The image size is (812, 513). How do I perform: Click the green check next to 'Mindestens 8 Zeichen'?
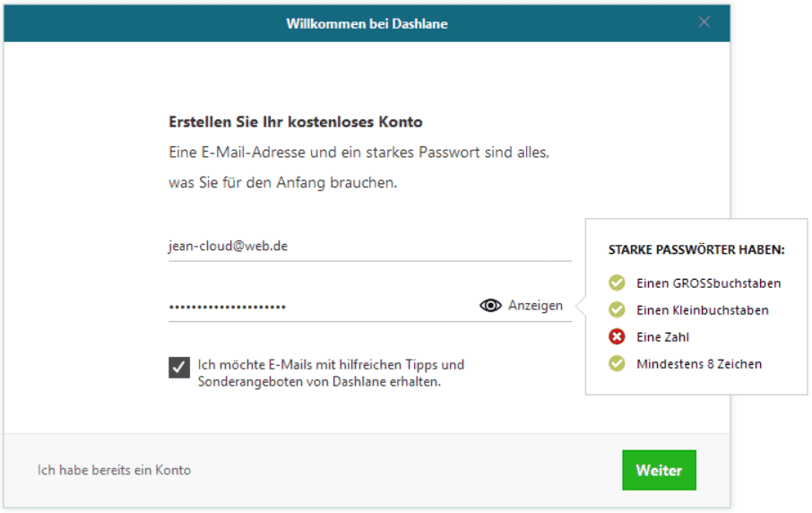617,364
